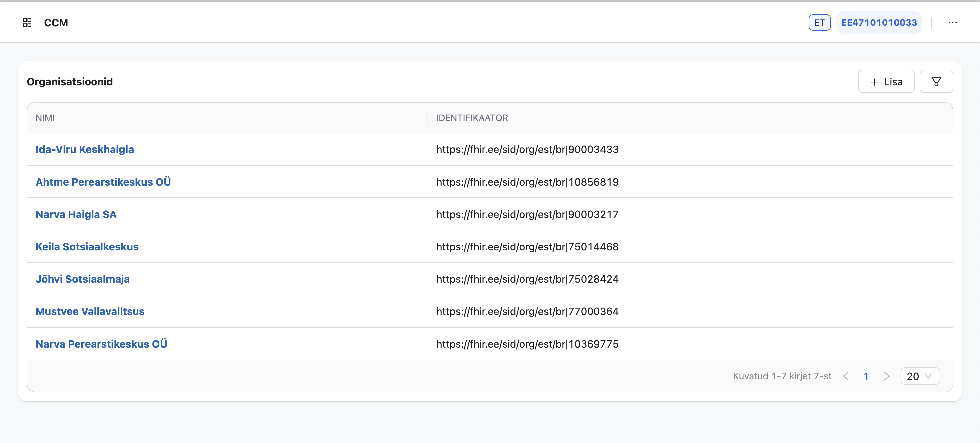Click the Lisa add button
The width and height of the screenshot is (980, 443).
(886, 81)
